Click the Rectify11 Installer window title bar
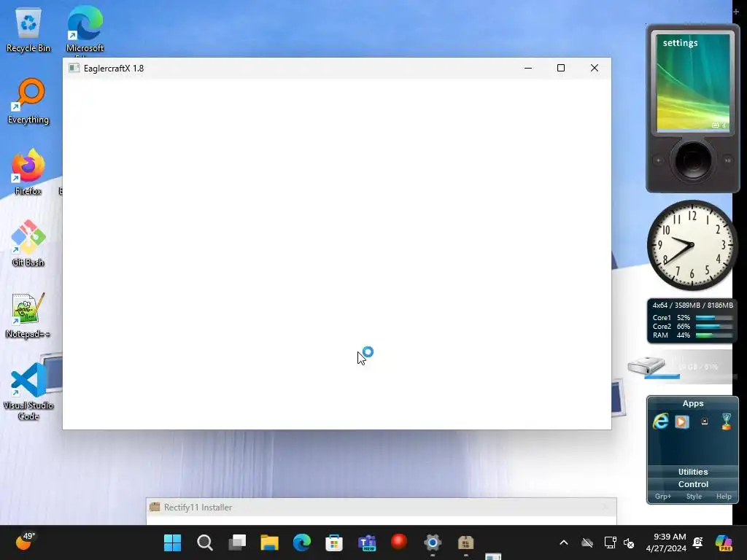 (x=381, y=507)
